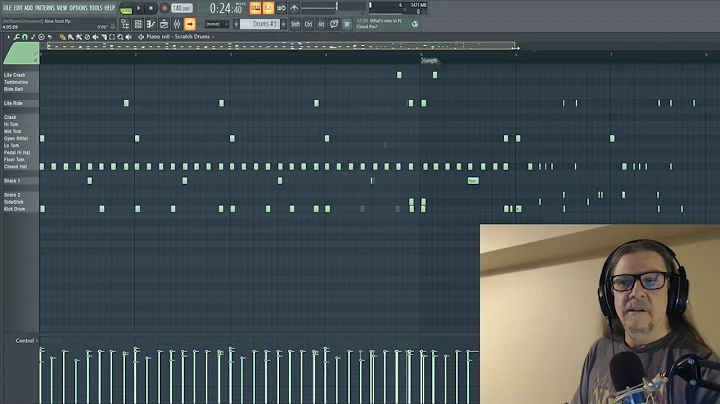Select the Paint brush tool
Screen dimensions: 720x404
(70, 37)
